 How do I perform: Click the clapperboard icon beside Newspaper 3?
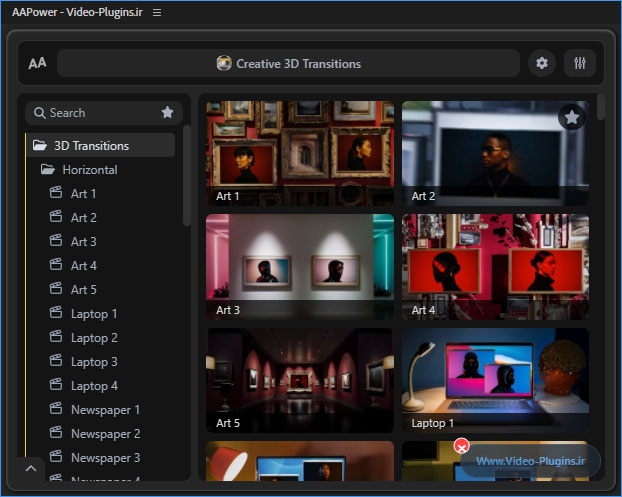pyautogui.click(x=56, y=457)
